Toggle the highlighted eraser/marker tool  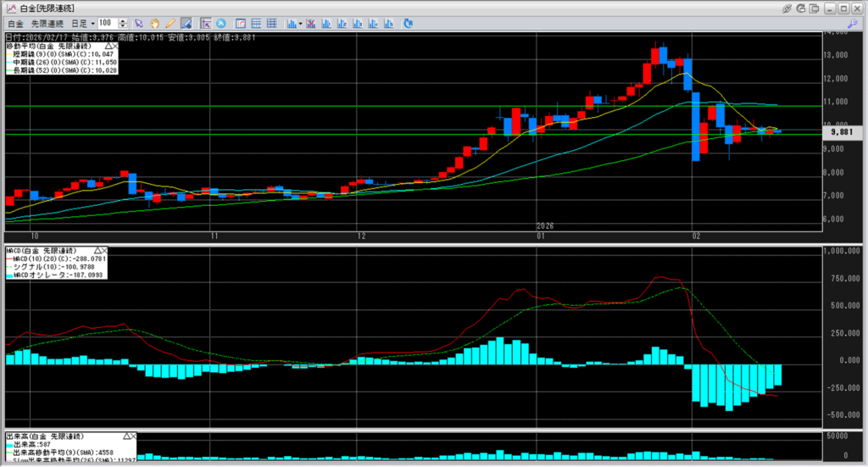coord(186,23)
